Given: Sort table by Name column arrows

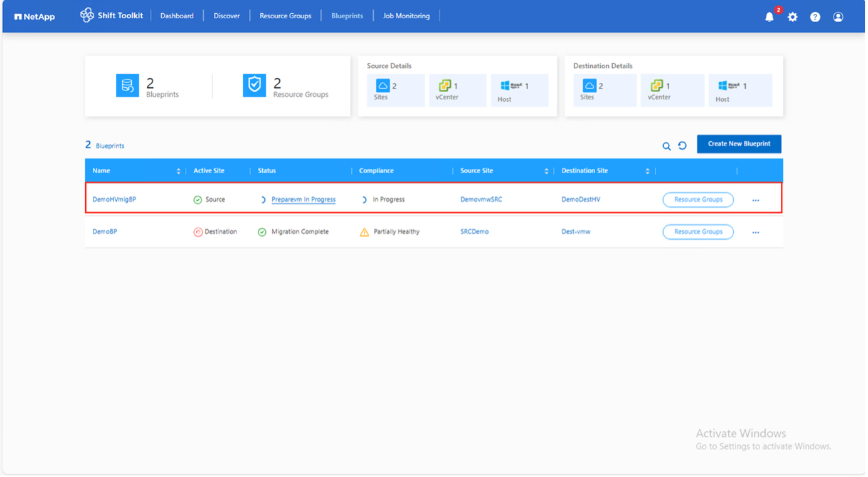Looking at the screenshot, I should (x=178, y=171).
